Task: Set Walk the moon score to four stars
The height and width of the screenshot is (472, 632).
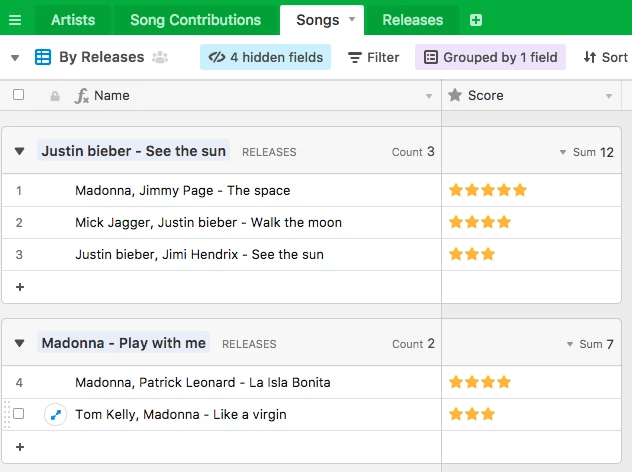Action: [504, 222]
